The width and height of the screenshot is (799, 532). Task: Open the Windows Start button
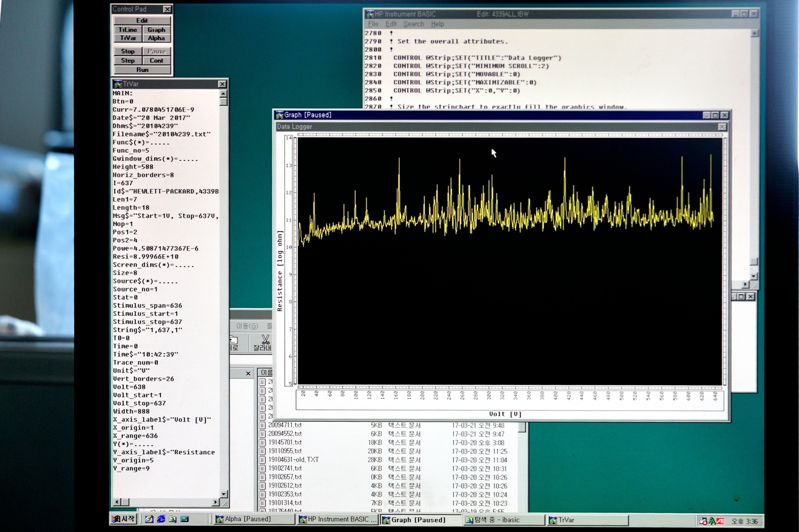click(x=123, y=519)
